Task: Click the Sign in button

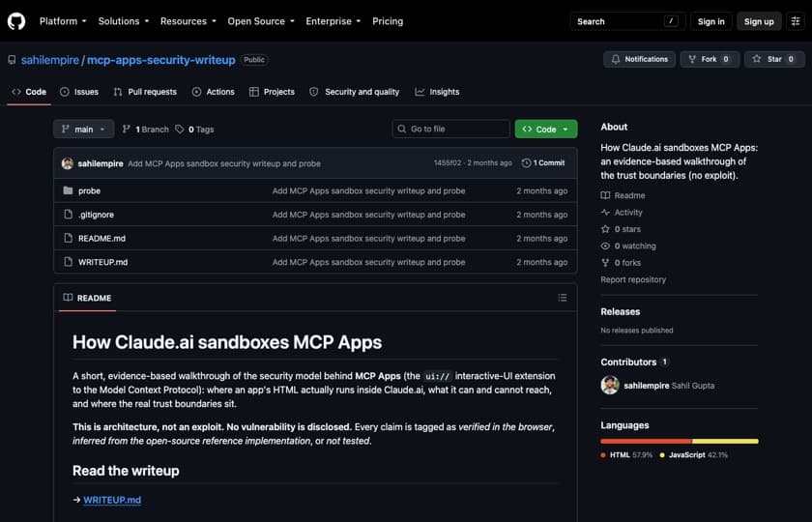Action: coord(711,21)
